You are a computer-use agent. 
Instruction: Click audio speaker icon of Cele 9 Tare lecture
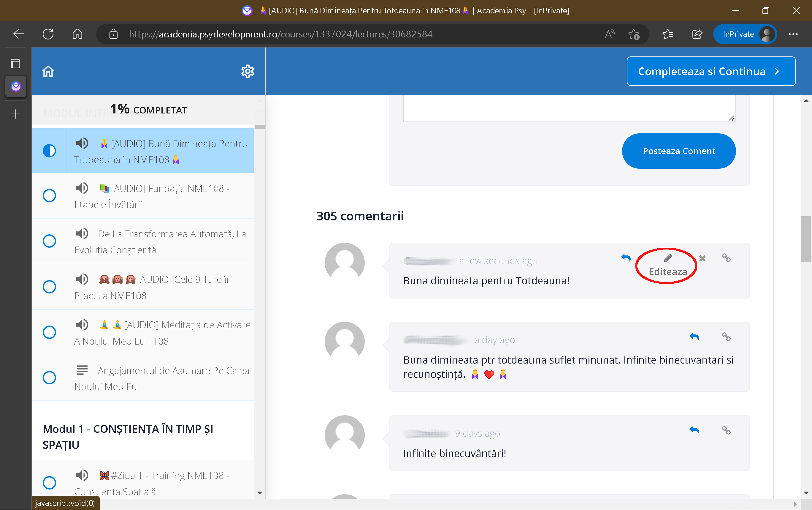tap(82, 279)
